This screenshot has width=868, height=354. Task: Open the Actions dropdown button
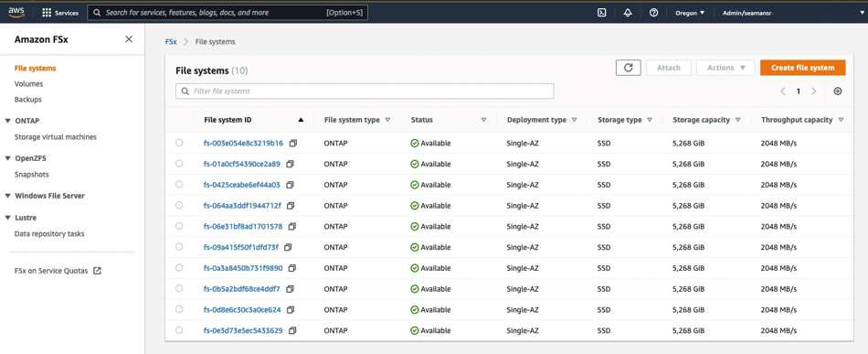pyautogui.click(x=725, y=68)
